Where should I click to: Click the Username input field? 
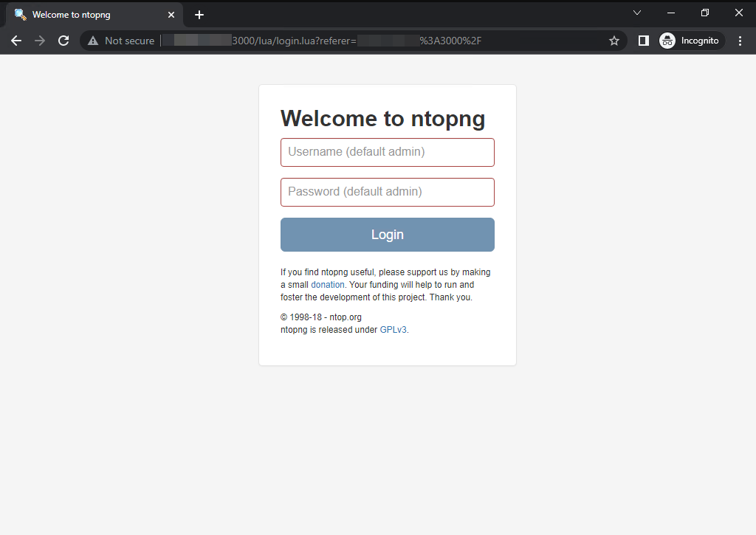point(387,152)
